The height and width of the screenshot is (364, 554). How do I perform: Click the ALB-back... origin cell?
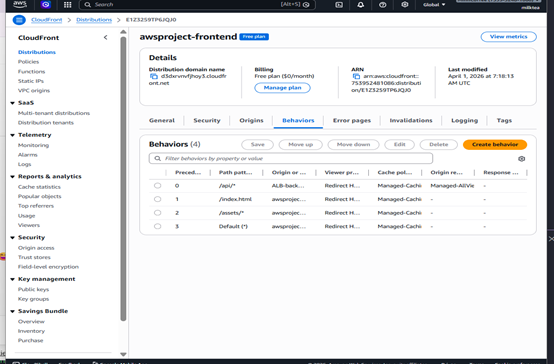tap(287, 186)
